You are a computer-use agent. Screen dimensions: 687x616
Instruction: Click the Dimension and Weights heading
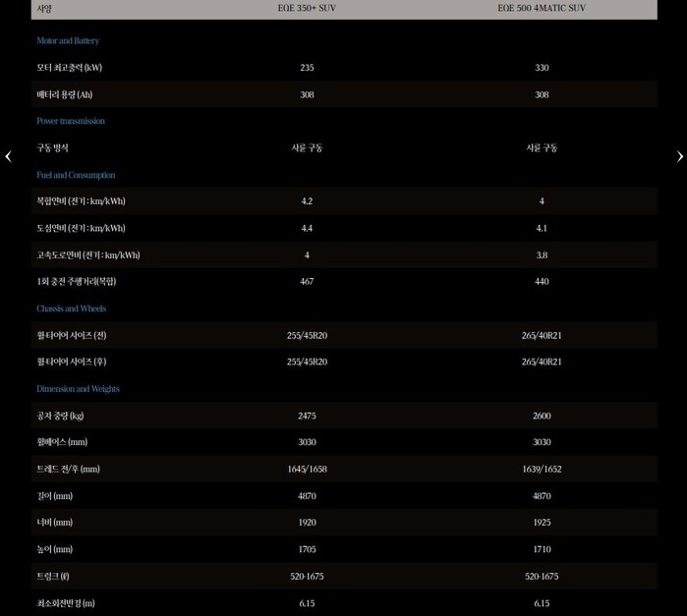78,389
